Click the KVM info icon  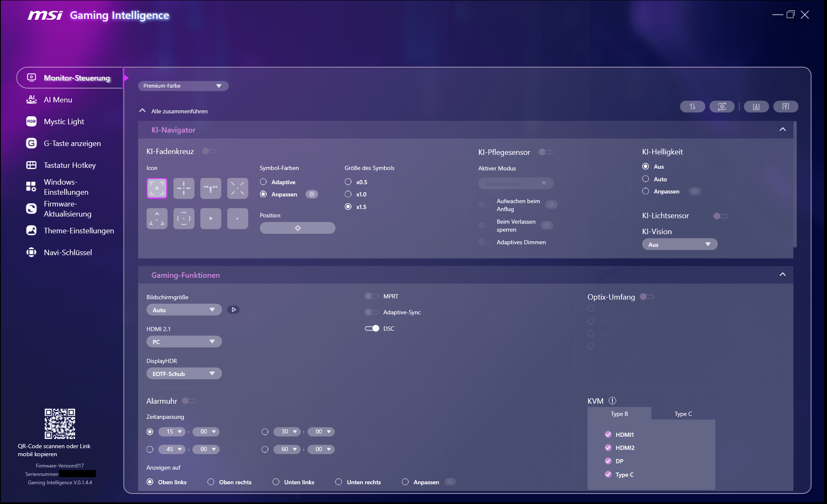(x=612, y=401)
